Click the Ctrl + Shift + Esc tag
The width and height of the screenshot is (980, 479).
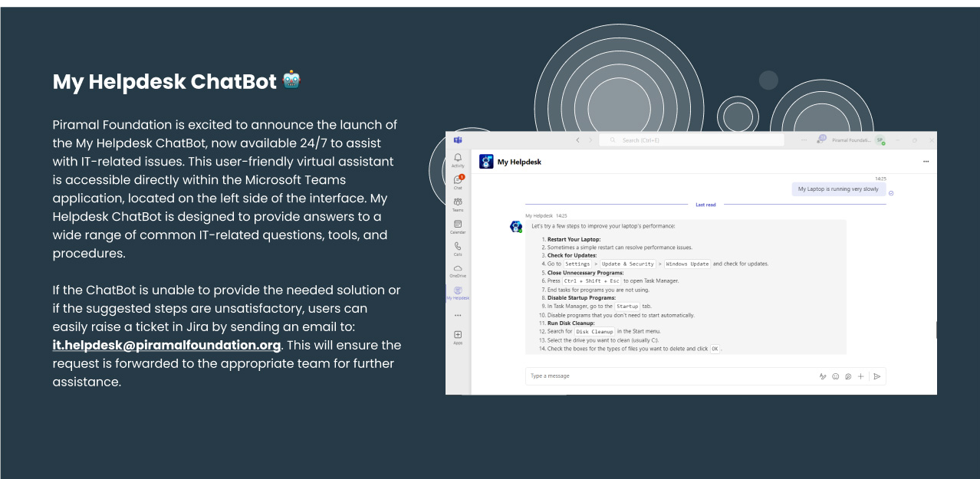[591, 281]
